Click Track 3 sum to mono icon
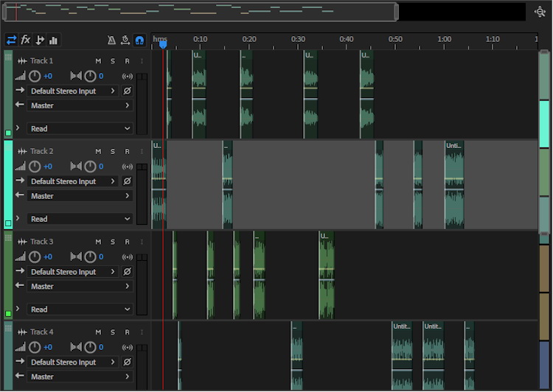 point(128,257)
